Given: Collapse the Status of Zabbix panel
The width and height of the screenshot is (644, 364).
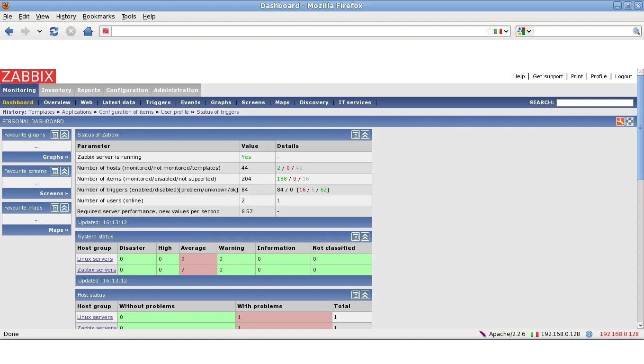Looking at the screenshot, I should (365, 135).
